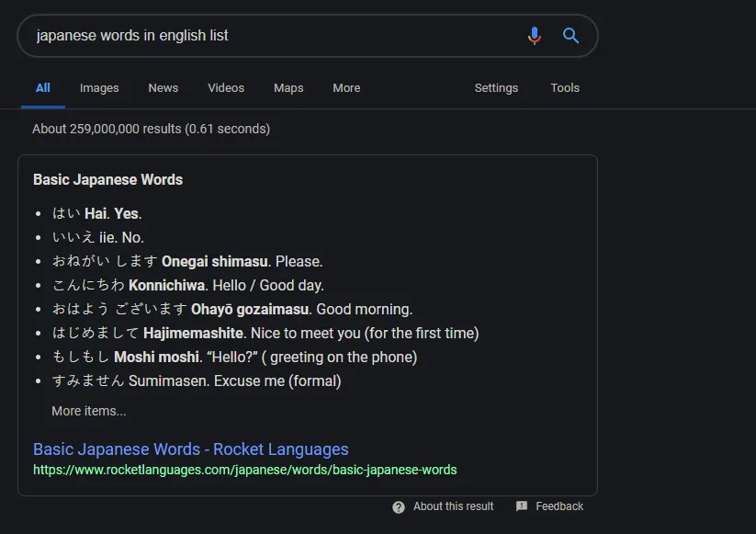Click the Moshi moshi list entry
The height and width of the screenshot is (534, 756).
click(234, 357)
